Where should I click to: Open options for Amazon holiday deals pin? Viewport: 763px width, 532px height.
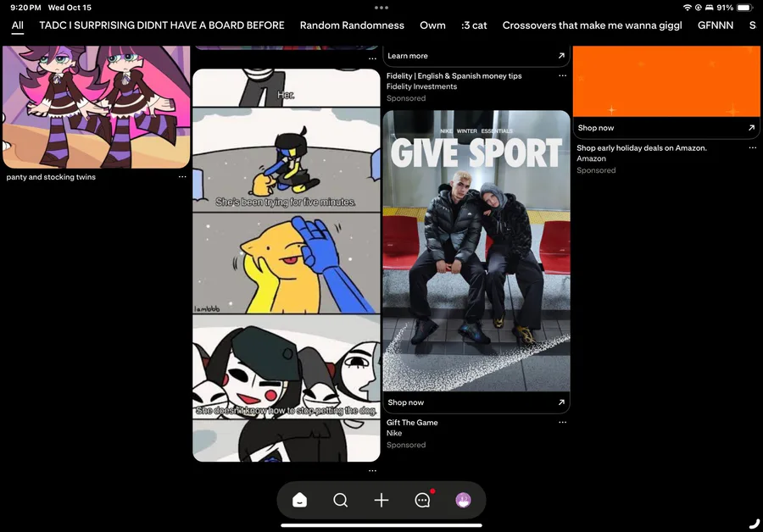tap(752, 147)
